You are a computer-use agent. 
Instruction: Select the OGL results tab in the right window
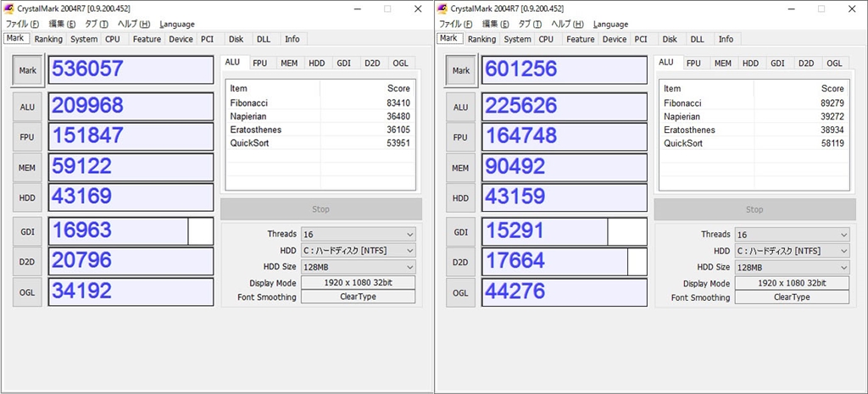834,64
